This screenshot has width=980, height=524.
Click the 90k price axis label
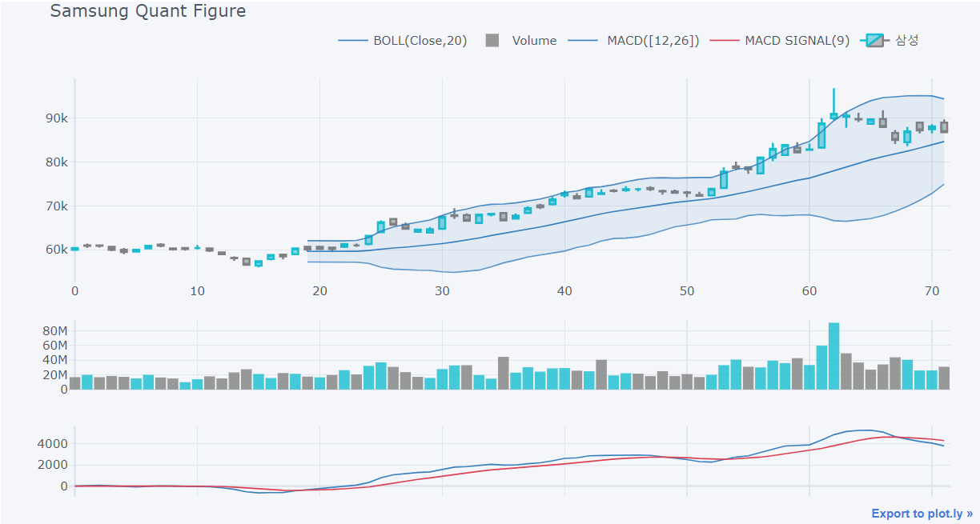coord(56,118)
